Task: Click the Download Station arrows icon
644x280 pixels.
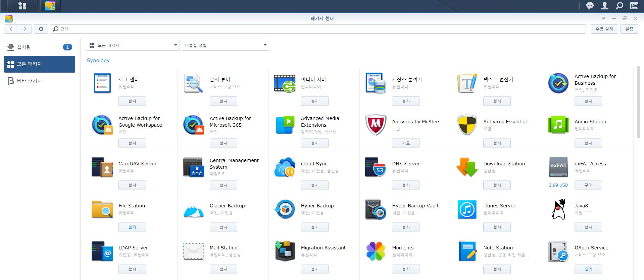Action: (x=467, y=167)
